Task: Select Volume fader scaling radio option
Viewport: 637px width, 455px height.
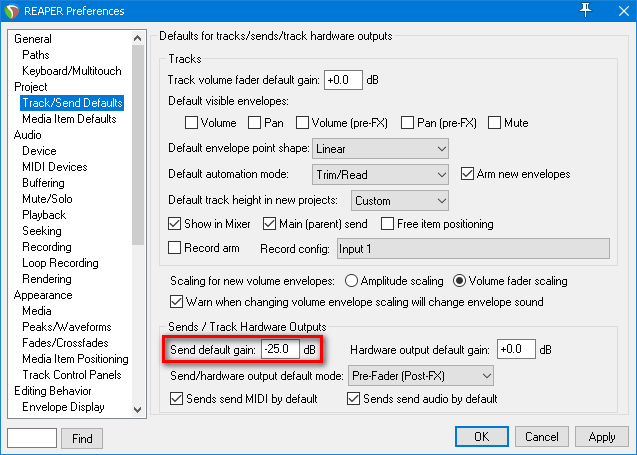Action: (x=459, y=281)
